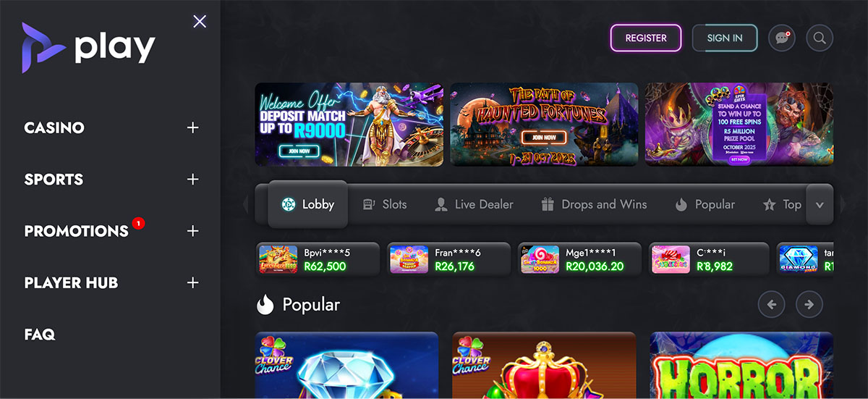This screenshot has height=399, width=868.
Task: Expand the Casino menu section
Action: coord(192,127)
